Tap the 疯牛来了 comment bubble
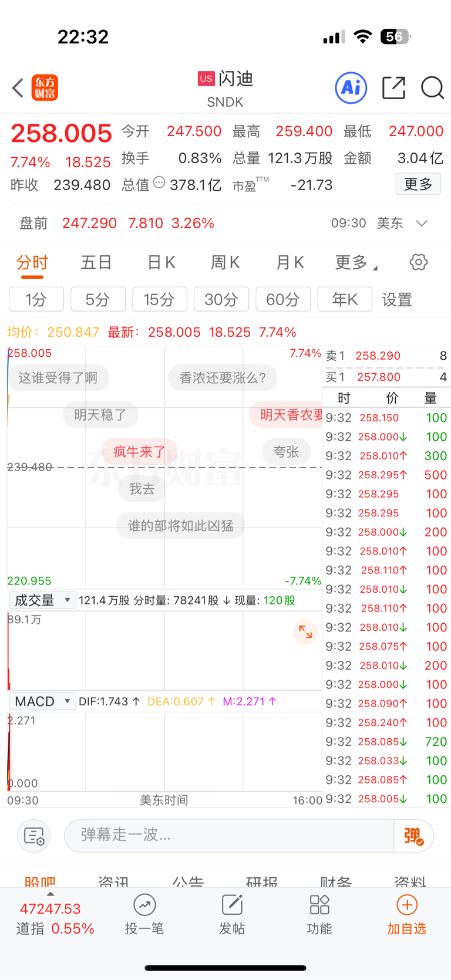The image size is (451, 980). 140,452
